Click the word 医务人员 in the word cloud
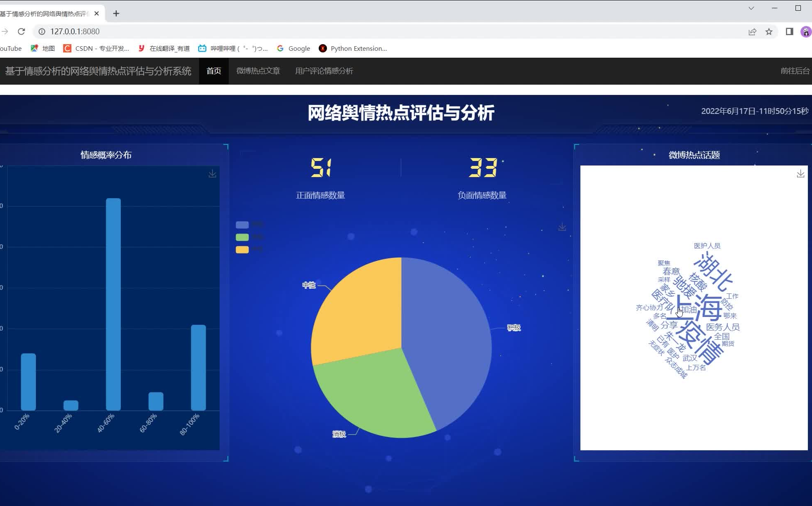 722,327
